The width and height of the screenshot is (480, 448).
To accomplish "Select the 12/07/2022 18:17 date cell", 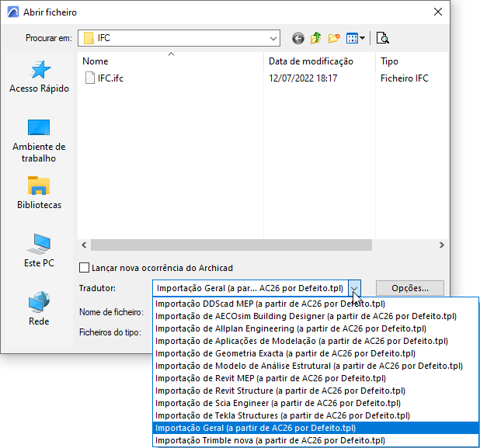I will 303,78.
